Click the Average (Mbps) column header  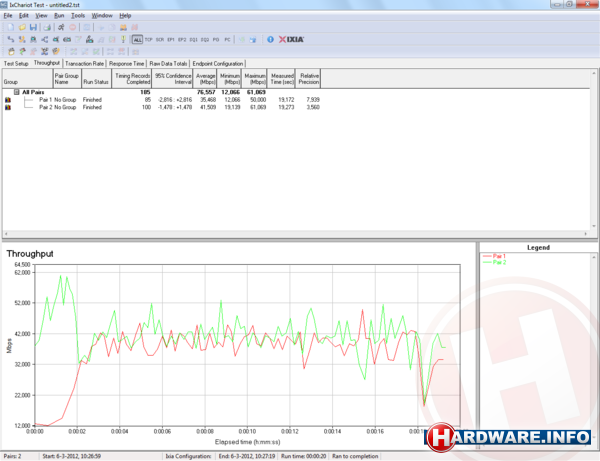[204, 78]
